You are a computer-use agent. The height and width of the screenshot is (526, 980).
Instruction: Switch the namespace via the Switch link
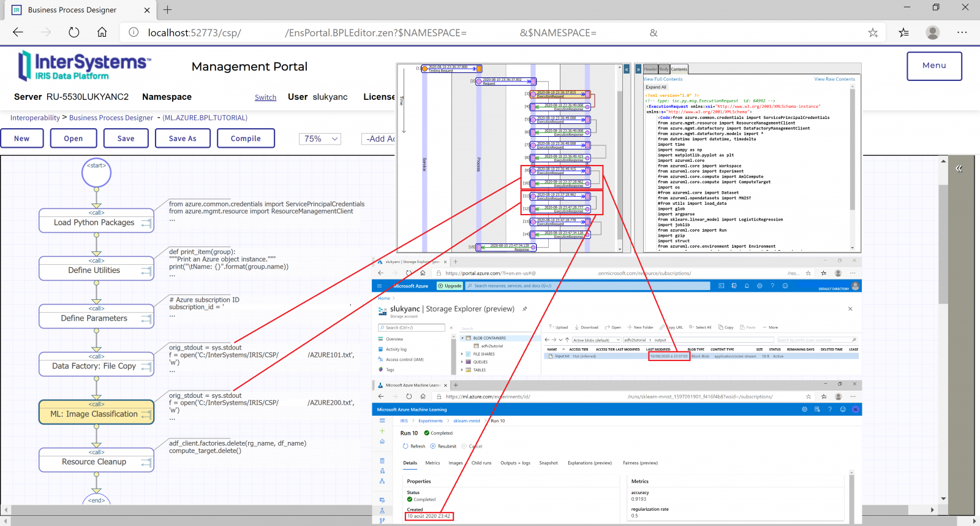(x=265, y=97)
